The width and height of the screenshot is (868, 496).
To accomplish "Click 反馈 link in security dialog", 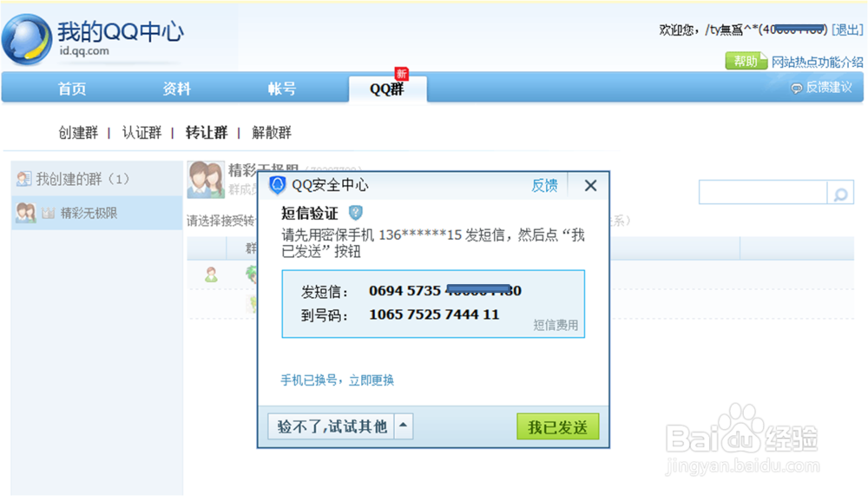I will 545,186.
